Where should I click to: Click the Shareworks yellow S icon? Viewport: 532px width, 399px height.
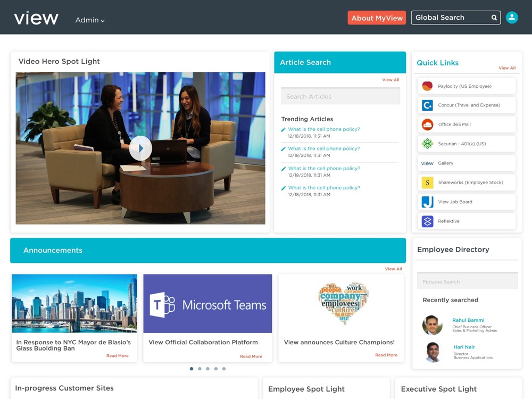(427, 182)
